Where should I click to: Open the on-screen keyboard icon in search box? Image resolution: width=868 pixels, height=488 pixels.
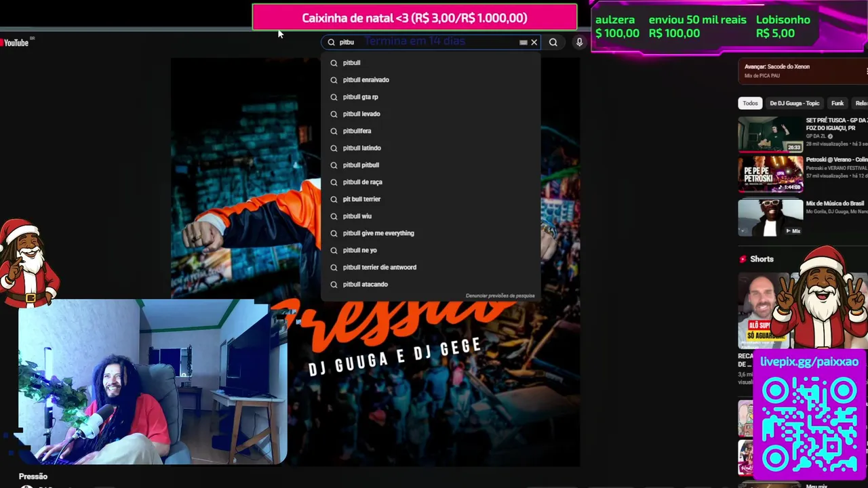523,42
